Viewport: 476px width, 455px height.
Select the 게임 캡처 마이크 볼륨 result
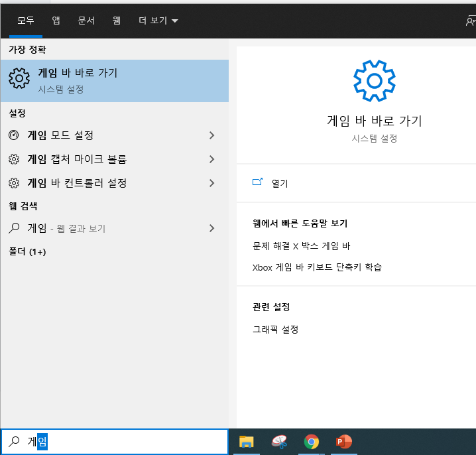[x=115, y=159]
